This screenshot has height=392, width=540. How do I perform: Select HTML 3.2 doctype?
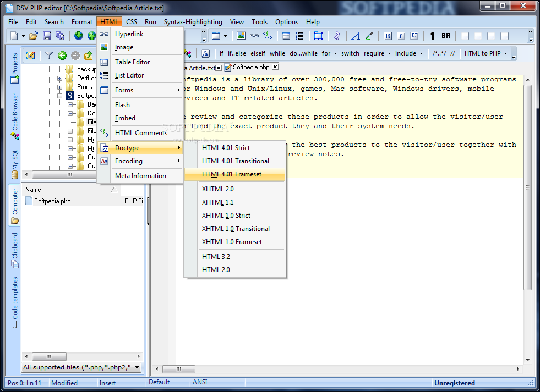tap(235, 257)
